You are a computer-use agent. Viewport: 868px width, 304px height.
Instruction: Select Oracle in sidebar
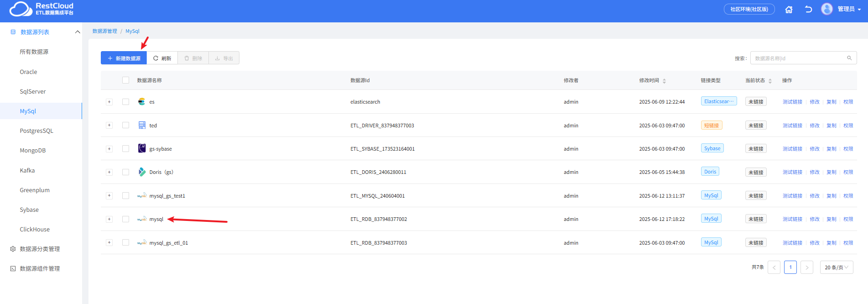pos(28,72)
